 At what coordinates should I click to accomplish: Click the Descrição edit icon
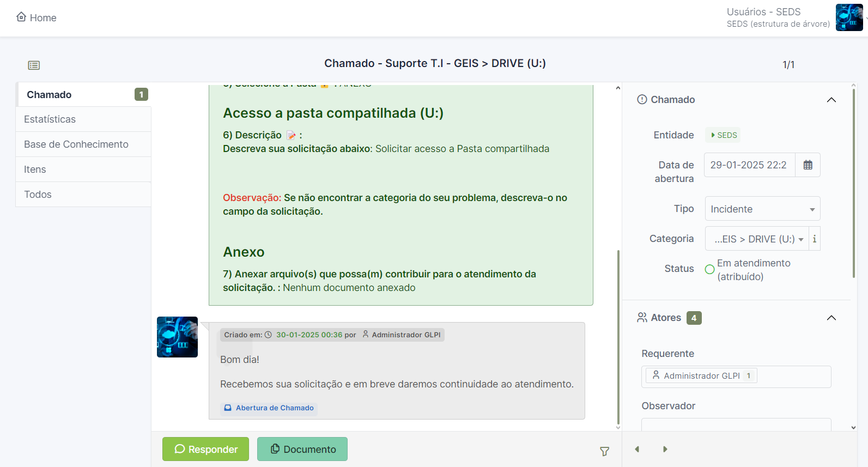coord(291,135)
